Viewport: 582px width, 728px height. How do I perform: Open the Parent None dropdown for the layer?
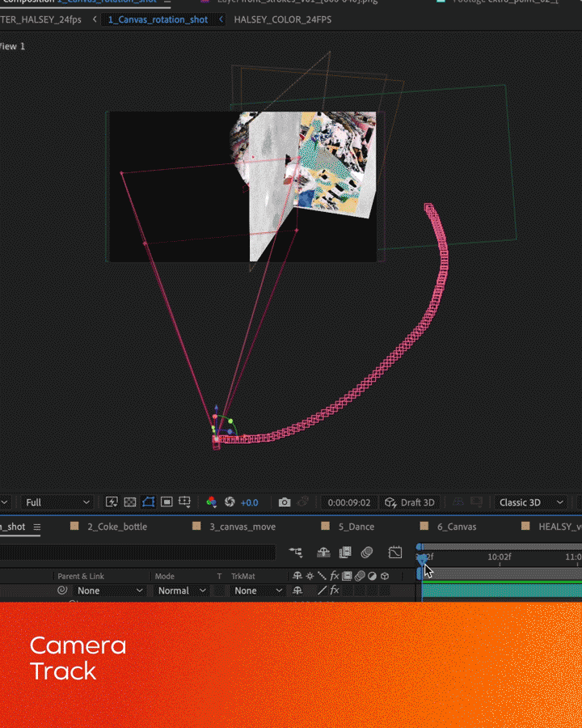point(110,590)
